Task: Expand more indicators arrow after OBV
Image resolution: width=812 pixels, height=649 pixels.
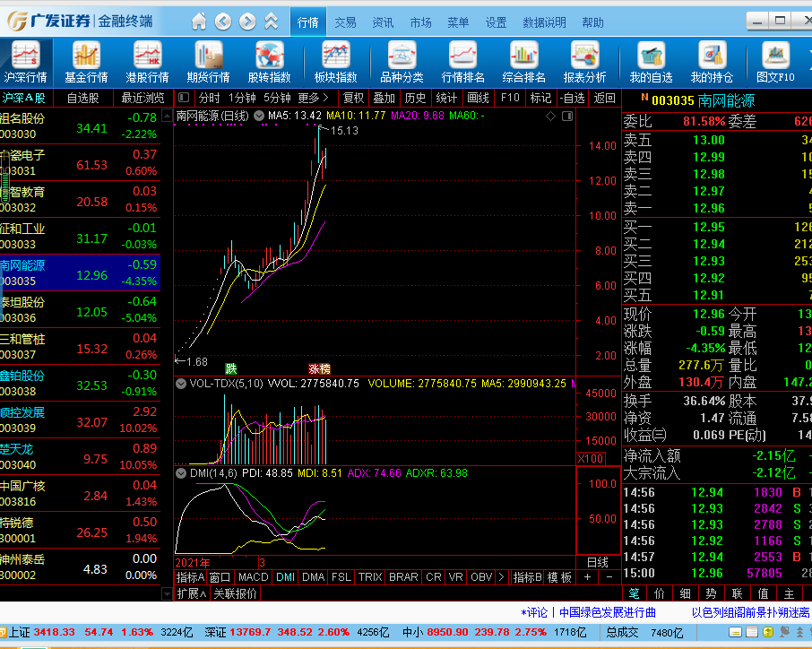Action: (x=501, y=577)
